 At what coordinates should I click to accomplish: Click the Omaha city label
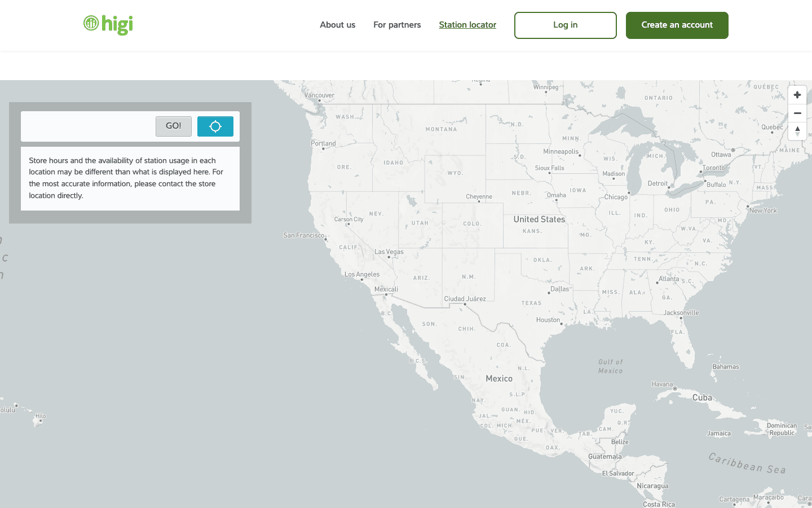pyautogui.click(x=557, y=195)
